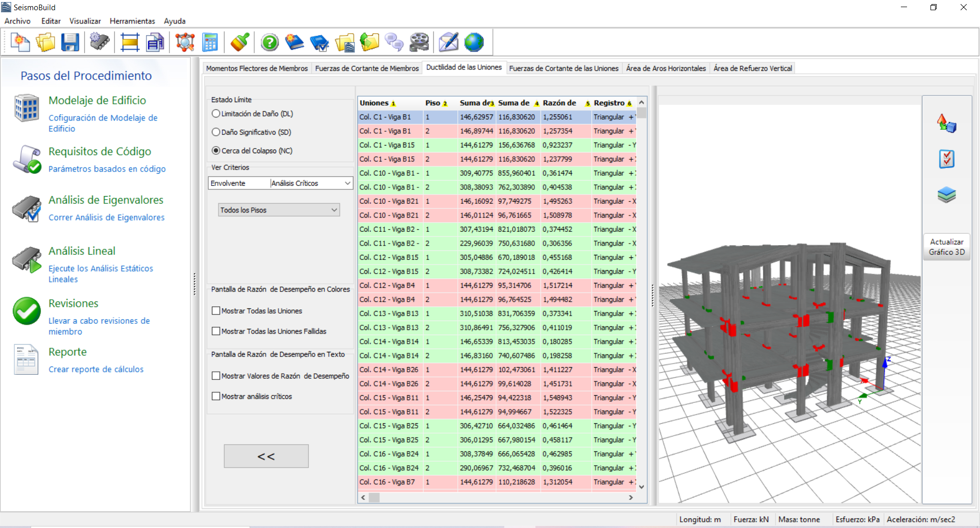This screenshot has height=528, width=980.
Task: Click the film reel video icon
Action: point(419,42)
